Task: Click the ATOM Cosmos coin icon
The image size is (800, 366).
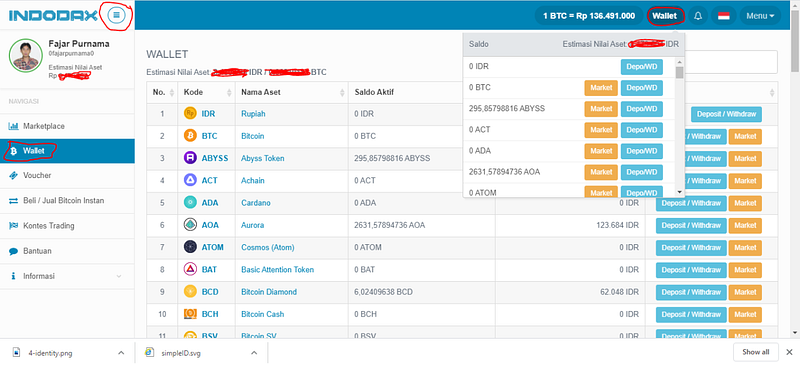Action: tap(190, 247)
